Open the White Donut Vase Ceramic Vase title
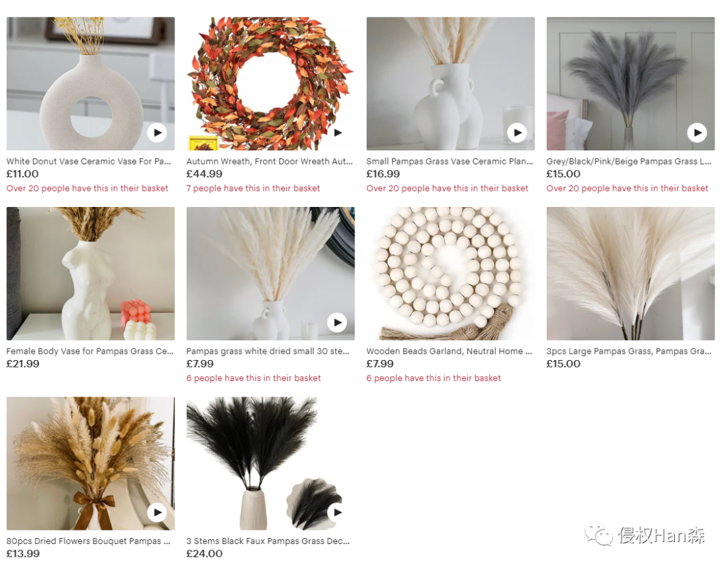 pyautogui.click(x=89, y=162)
